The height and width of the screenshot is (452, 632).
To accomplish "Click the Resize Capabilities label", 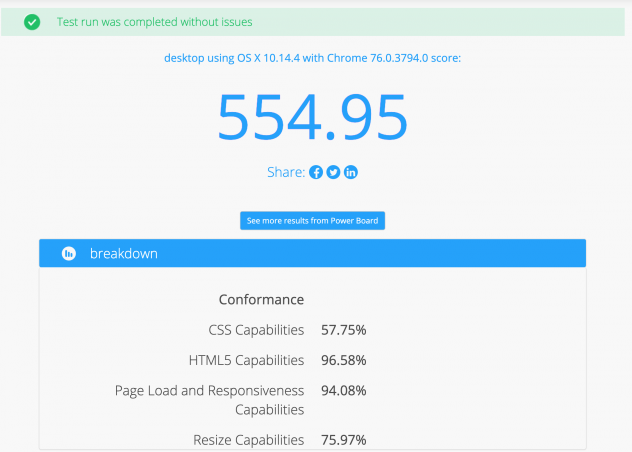I will click(x=248, y=440).
